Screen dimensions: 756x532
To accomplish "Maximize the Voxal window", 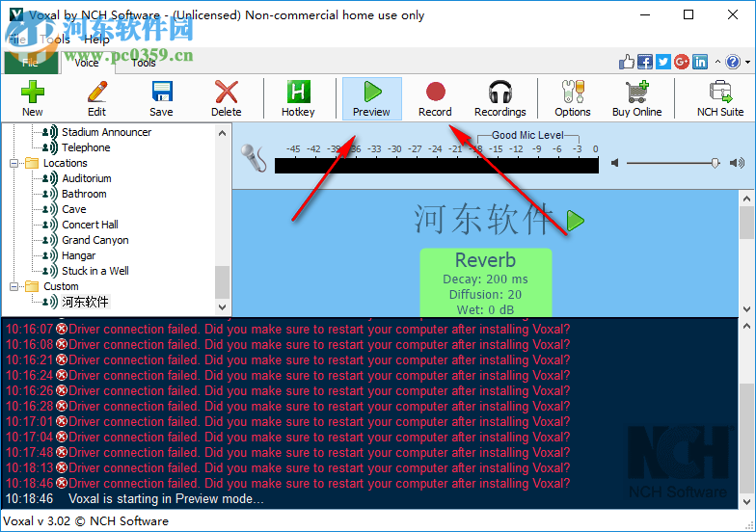I will point(688,15).
